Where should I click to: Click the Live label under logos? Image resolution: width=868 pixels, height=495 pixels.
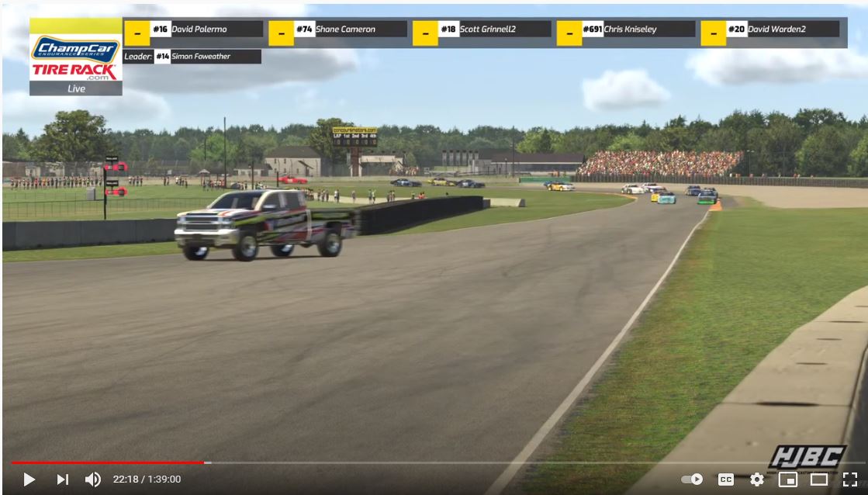click(76, 88)
